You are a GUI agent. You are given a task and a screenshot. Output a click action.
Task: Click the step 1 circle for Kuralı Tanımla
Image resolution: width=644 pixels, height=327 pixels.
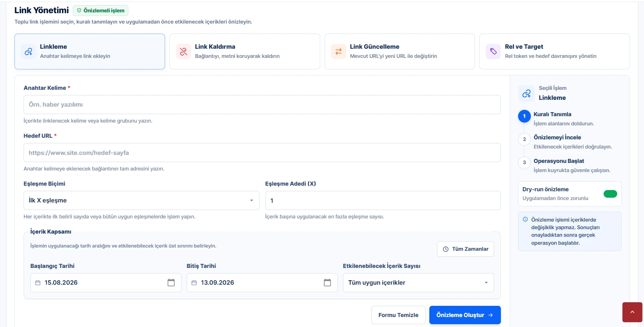click(x=524, y=116)
